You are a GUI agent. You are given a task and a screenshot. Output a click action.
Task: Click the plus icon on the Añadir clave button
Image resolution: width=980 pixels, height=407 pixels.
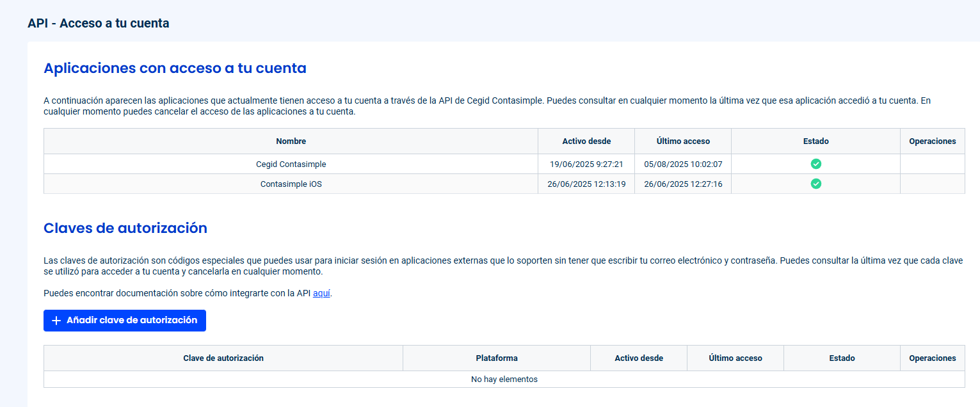(56, 321)
